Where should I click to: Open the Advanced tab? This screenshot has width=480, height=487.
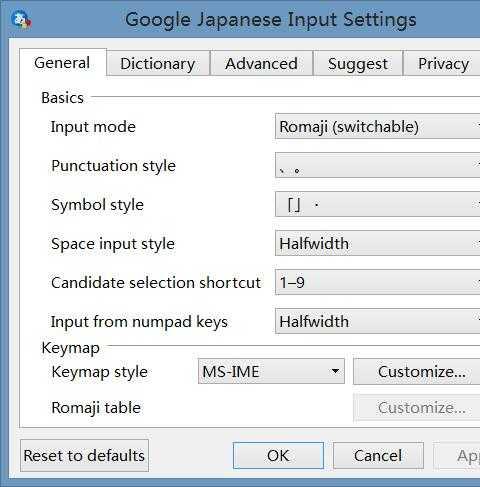point(261,64)
